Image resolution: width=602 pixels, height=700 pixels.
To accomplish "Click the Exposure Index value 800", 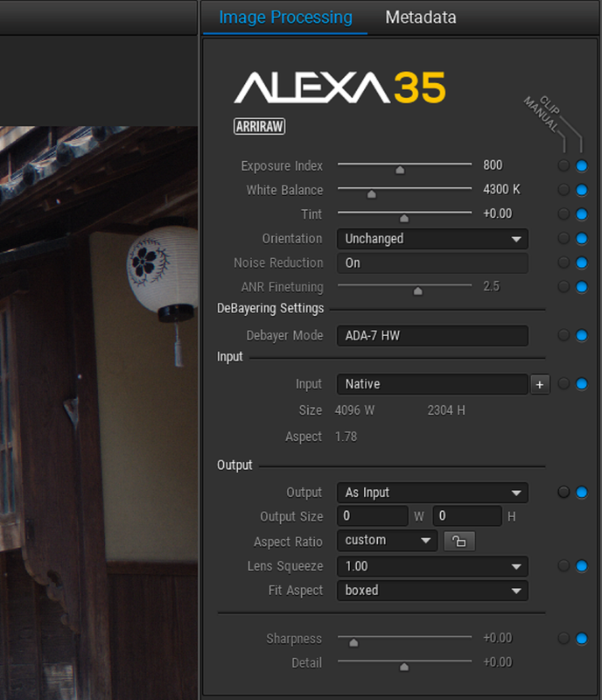I will 493,165.
